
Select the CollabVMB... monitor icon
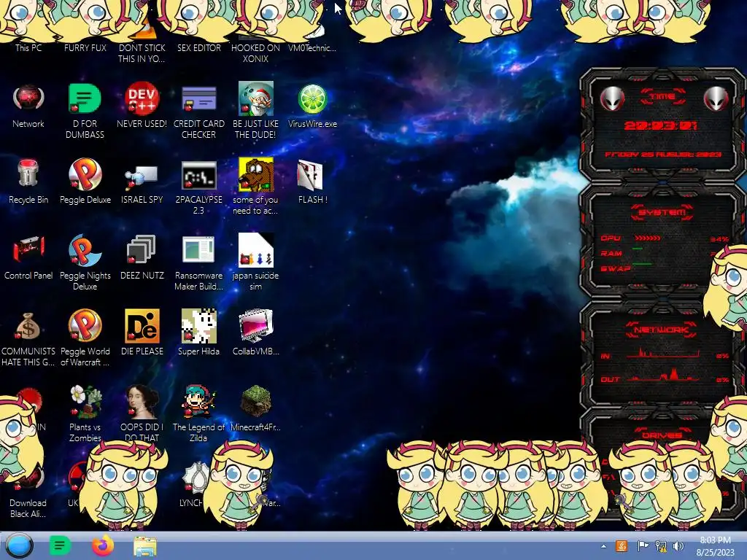pos(256,326)
